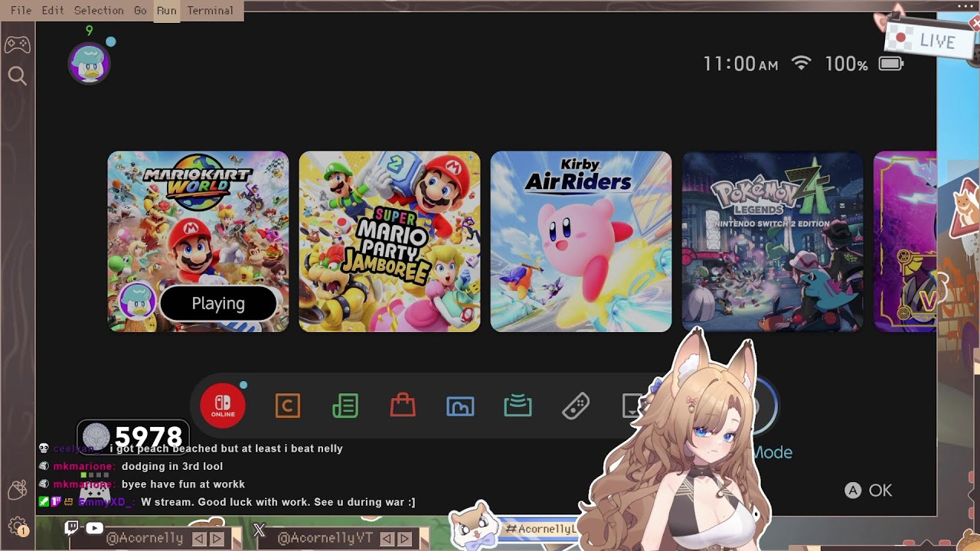The width and height of the screenshot is (980, 551).
Task: Click the 100% battery percentage
Action: pos(846,64)
